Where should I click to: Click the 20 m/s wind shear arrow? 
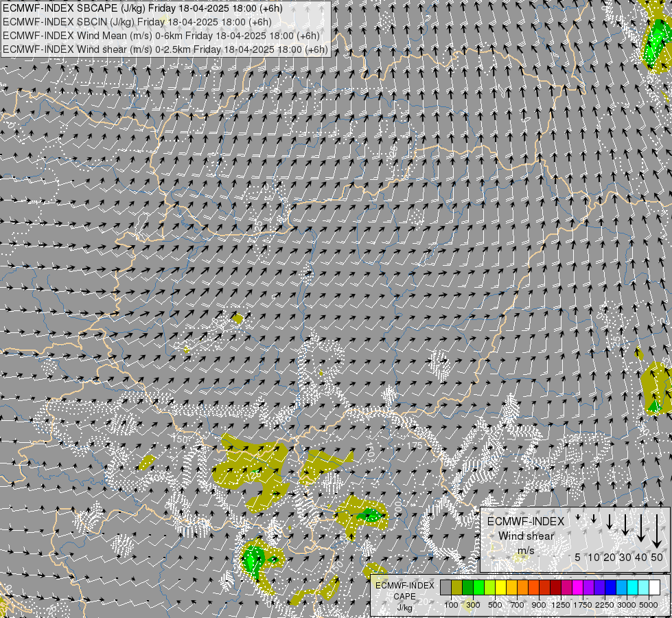[610, 521]
